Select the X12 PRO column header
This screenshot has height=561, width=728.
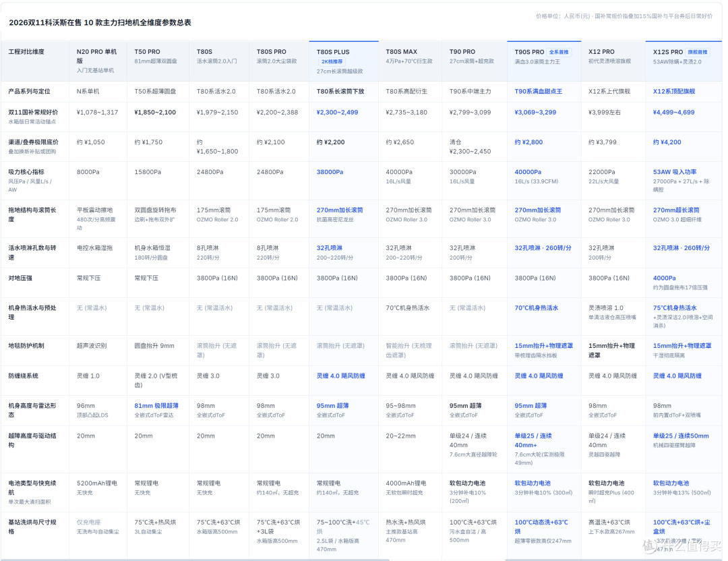click(x=613, y=61)
